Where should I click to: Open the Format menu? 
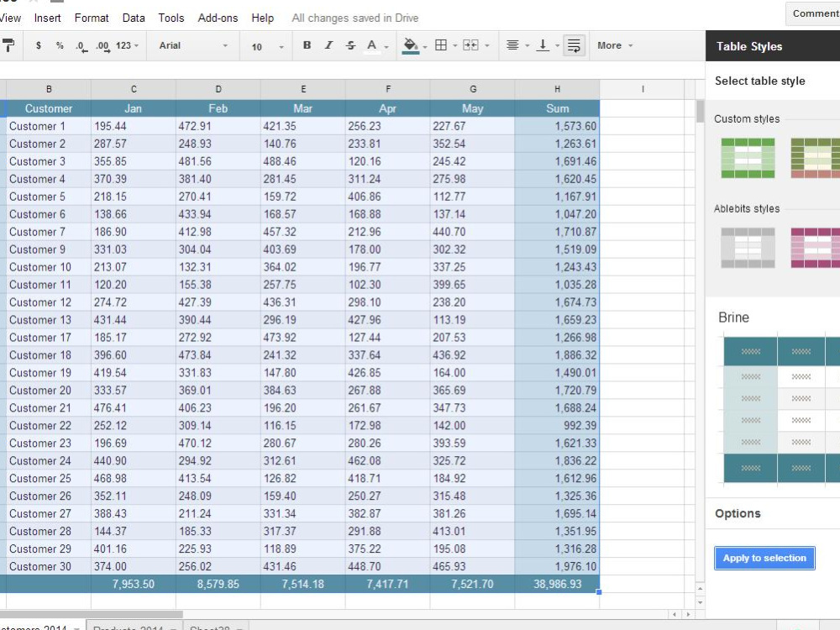click(92, 18)
